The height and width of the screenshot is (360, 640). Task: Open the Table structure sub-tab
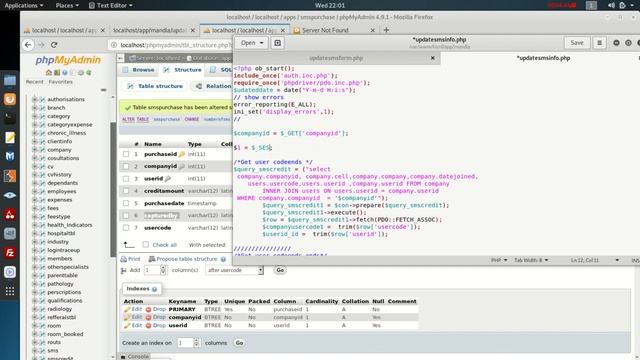point(155,86)
